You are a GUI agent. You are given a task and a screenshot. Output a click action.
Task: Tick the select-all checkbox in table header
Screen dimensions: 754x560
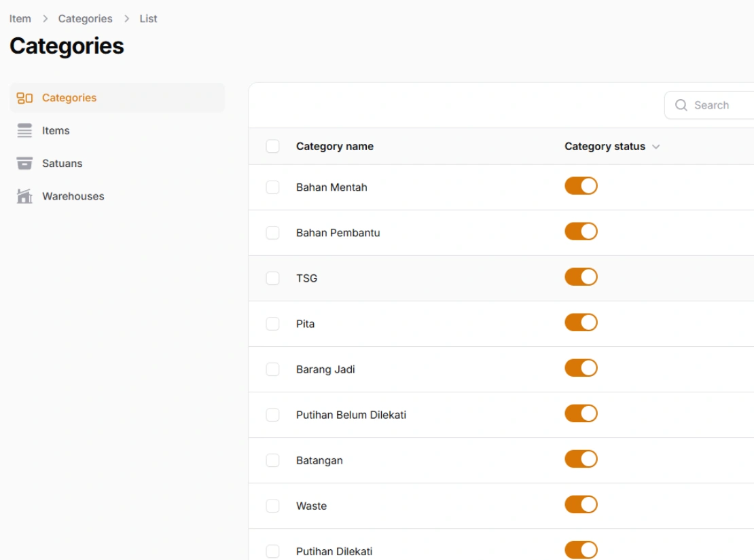tap(272, 147)
